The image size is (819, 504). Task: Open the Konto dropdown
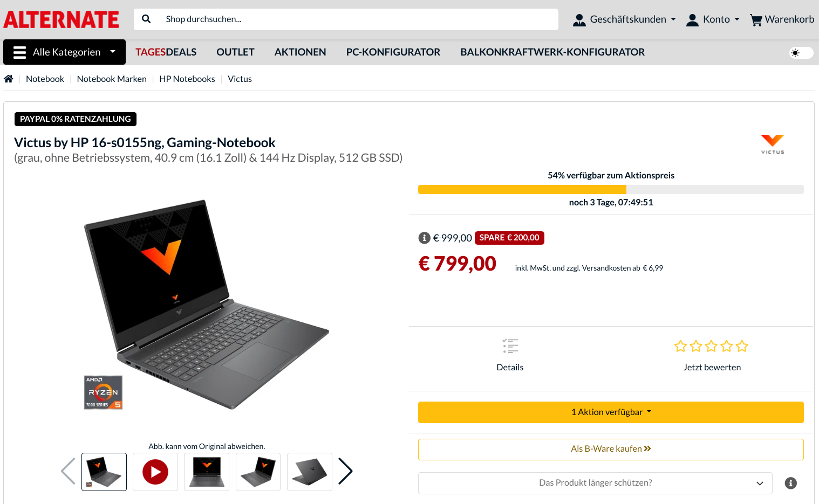pyautogui.click(x=712, y=19)
